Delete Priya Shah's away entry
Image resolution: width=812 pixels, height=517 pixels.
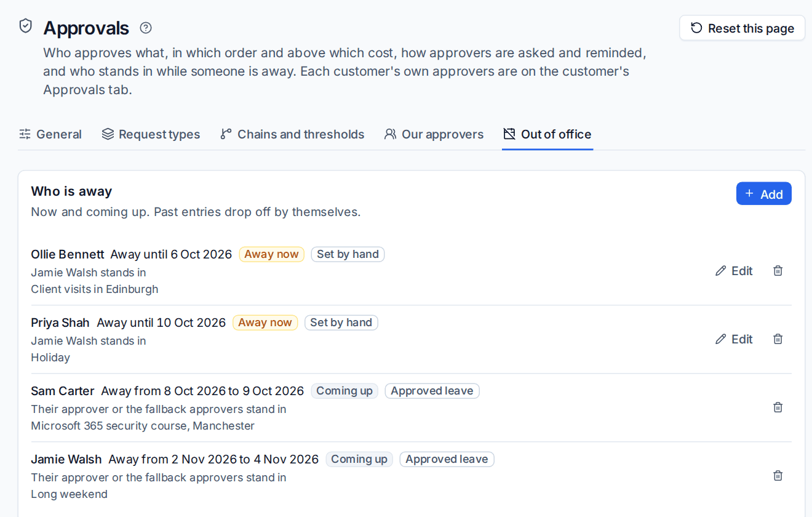click(x=778, y=339)
